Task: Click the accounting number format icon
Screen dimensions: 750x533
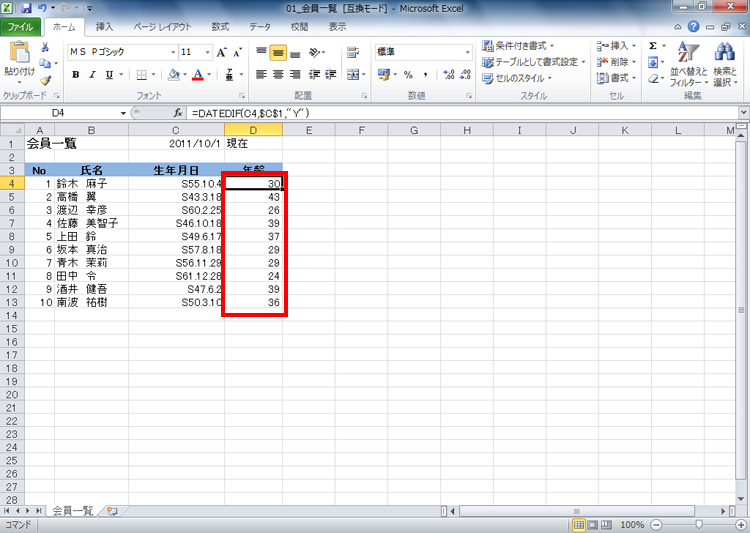Action: (x=383, y=75)
